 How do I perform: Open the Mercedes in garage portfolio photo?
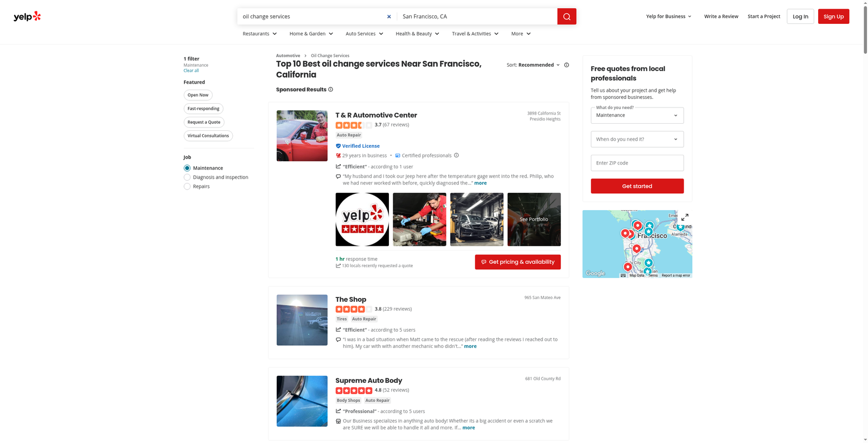477,219
